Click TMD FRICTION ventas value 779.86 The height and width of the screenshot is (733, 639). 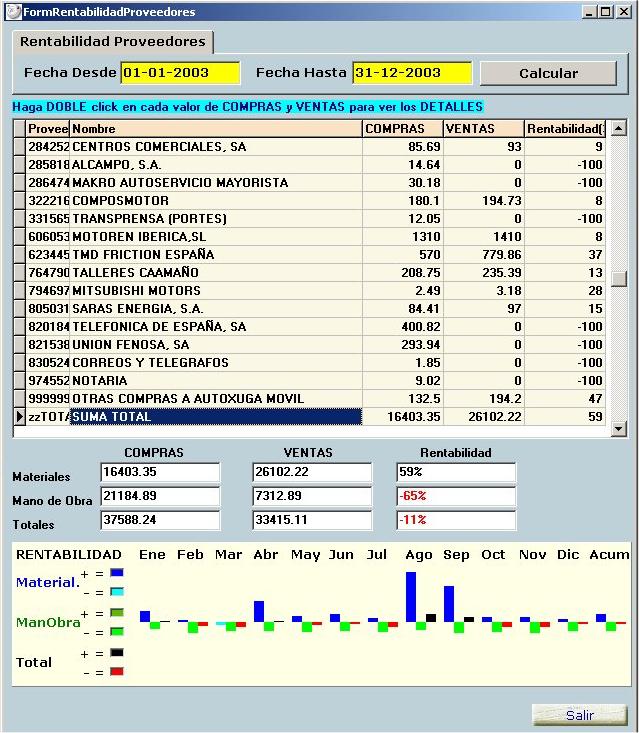click(483, 255)
